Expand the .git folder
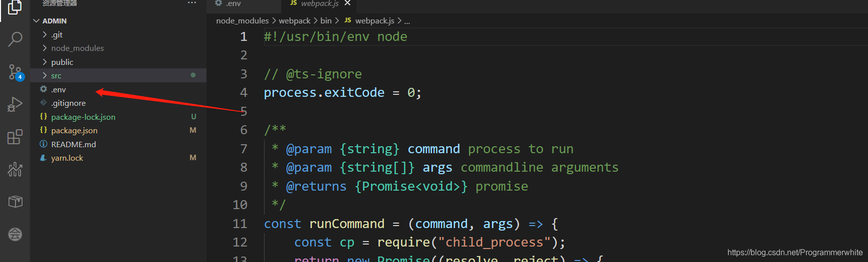Screen dimensions: 868x262 pyautogui.click(x=44, y=34)
